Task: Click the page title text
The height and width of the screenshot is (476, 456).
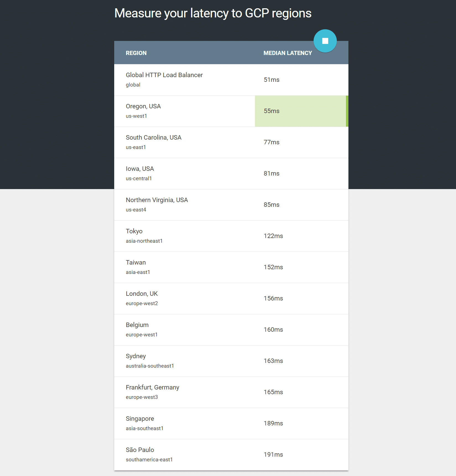Action: [213, 13]
